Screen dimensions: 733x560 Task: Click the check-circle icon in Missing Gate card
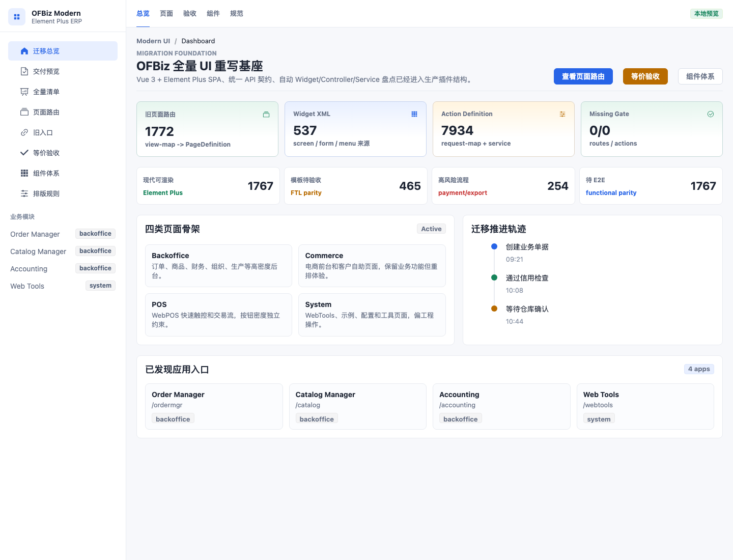pos(711,114)
